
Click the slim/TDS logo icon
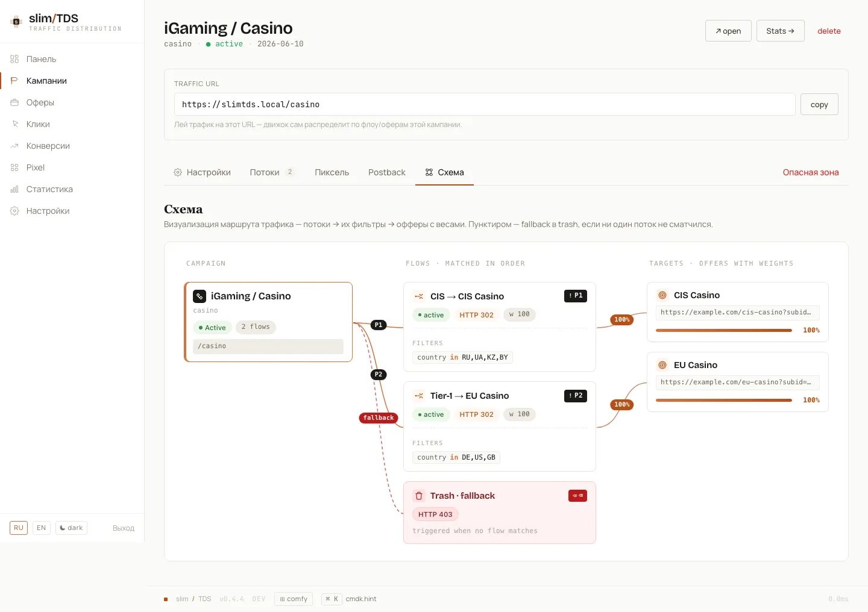tap(16, 22)
